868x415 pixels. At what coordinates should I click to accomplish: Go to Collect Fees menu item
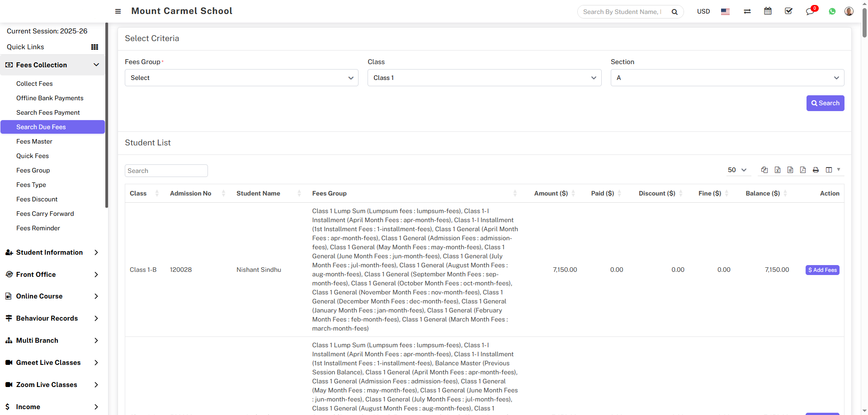pos(34,84)
